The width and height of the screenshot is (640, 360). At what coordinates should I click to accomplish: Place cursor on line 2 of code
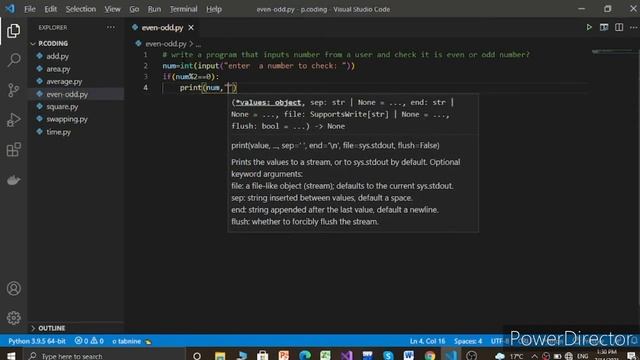[258, 66]
